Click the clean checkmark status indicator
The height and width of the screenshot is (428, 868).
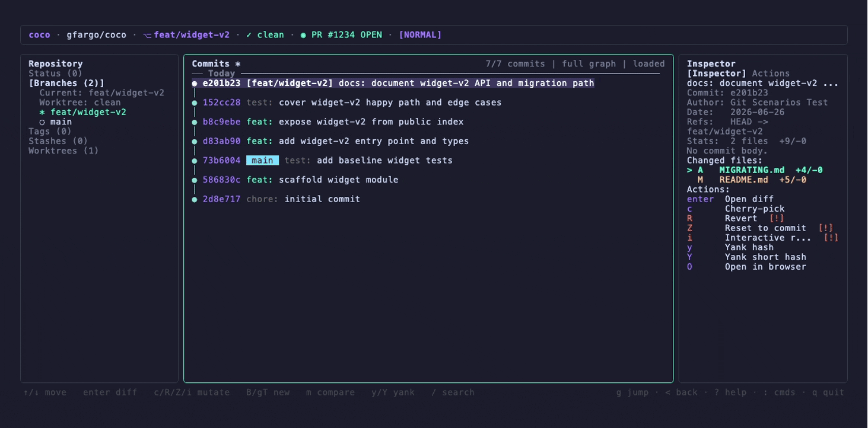pos(249,35)
